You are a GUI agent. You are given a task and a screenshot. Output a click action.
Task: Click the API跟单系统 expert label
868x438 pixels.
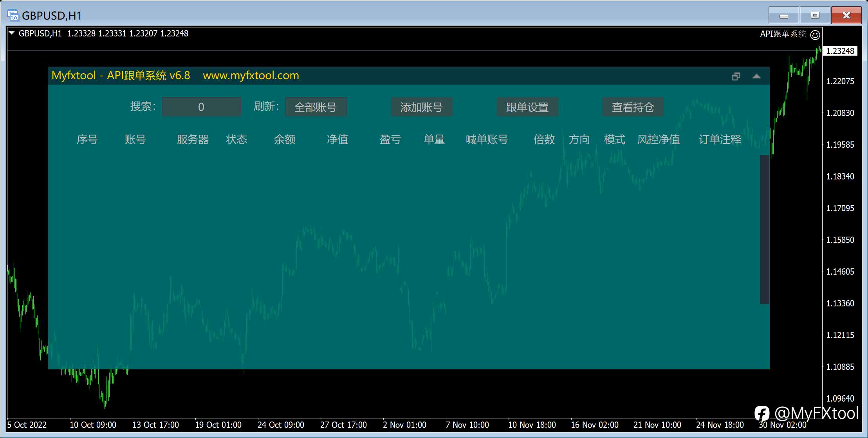[x=783, y=34]
